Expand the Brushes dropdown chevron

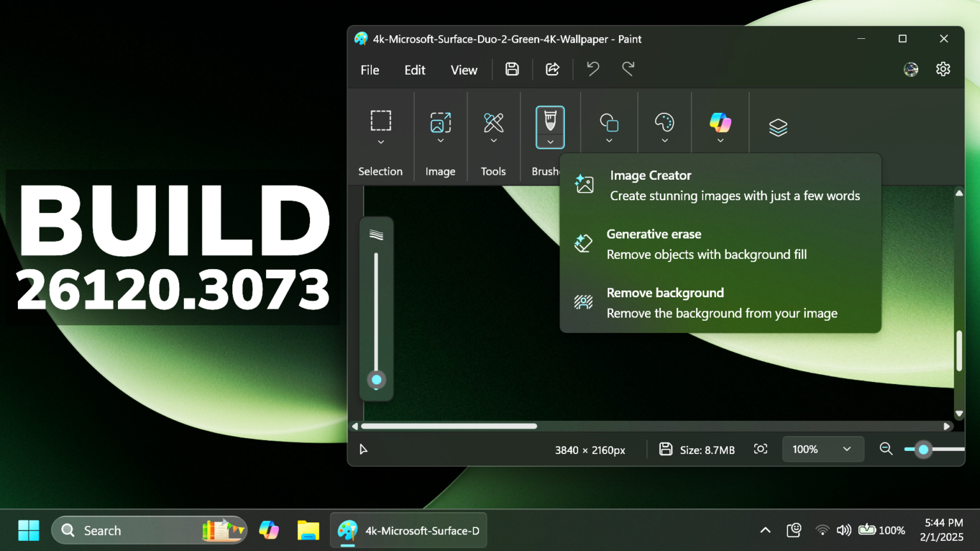550,142
